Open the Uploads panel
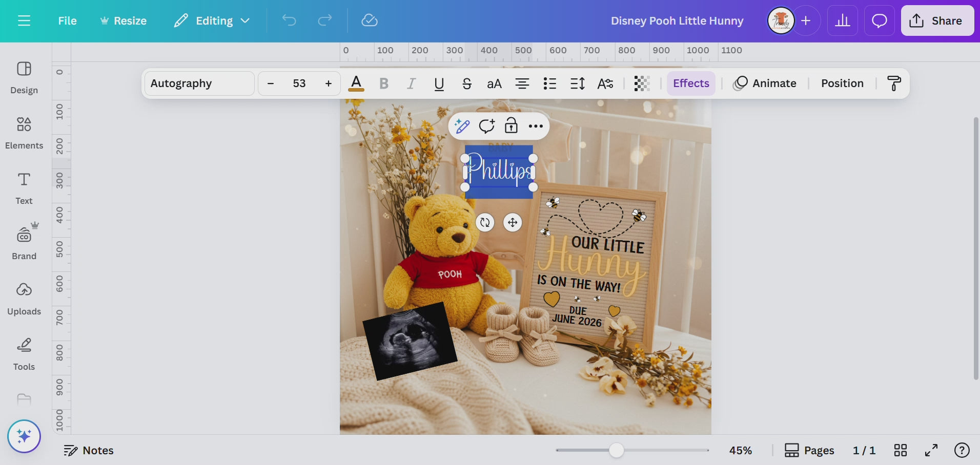This screenshot has width=980, height=465. pos(24,298)
